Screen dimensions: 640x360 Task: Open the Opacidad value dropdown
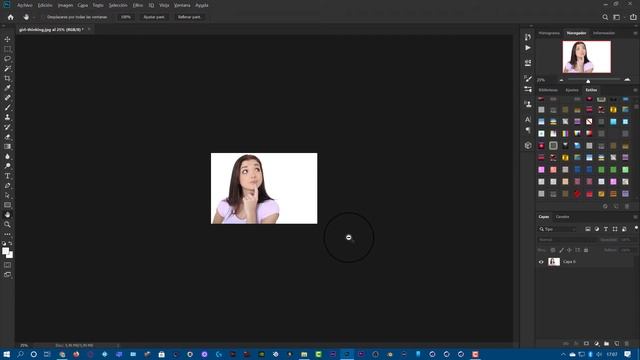point(627,240)
